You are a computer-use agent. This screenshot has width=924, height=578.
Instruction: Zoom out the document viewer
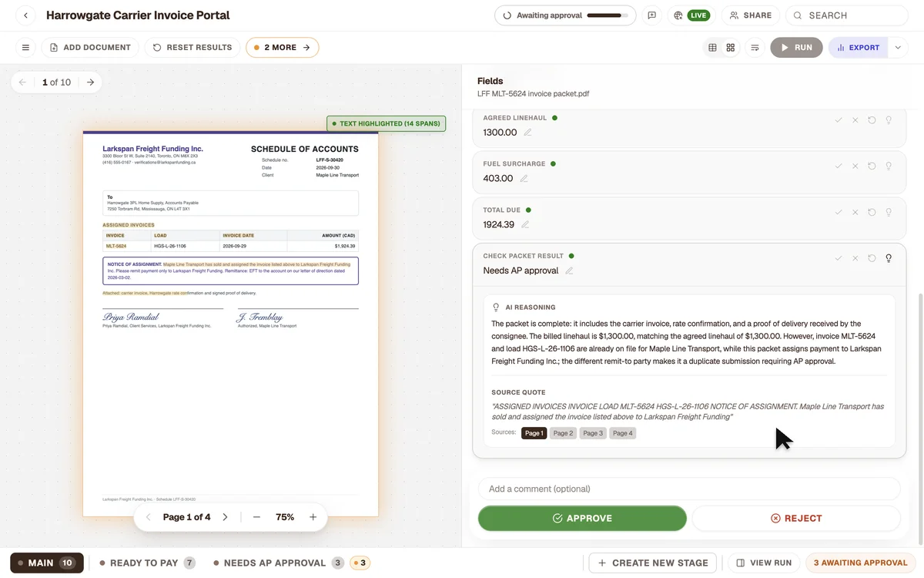coord(256,517)
